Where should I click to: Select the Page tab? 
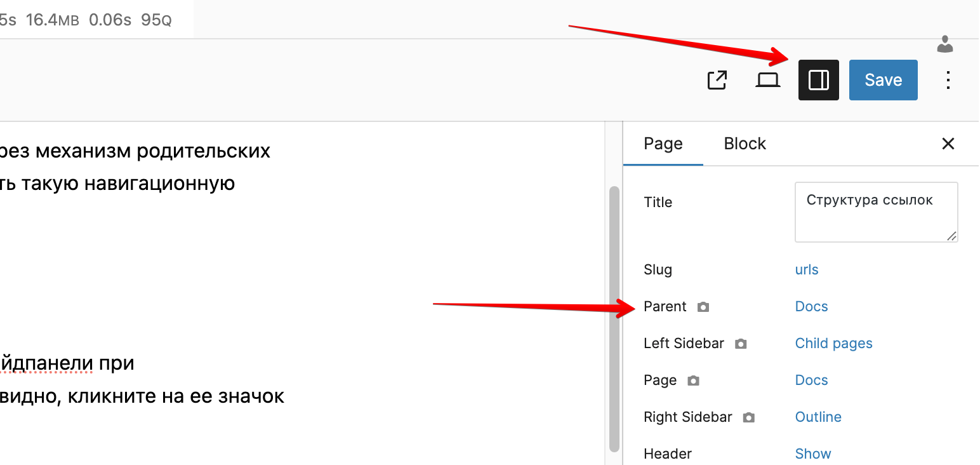tap(663, 144)
